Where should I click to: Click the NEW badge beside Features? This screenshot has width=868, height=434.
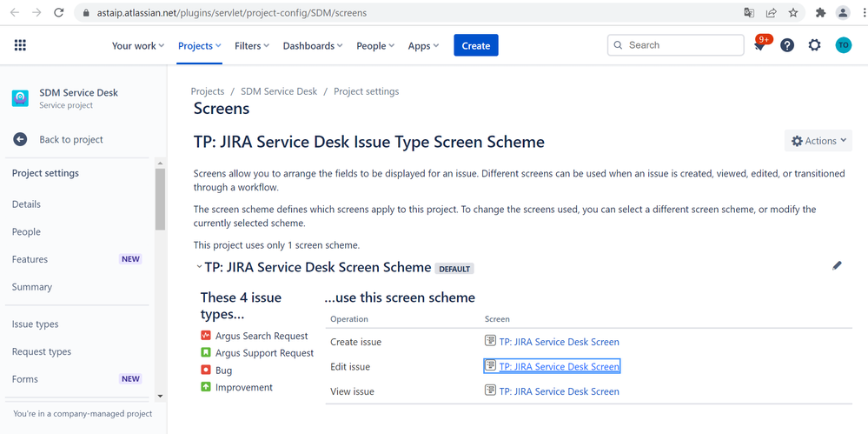[130, 259]
